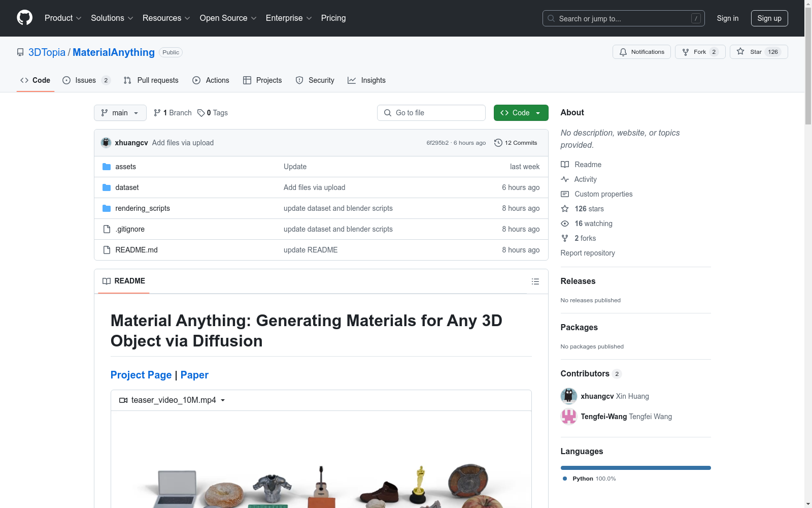Select the README tab header
Viewport: 812px width, 508px height.
tap(124, 281)
